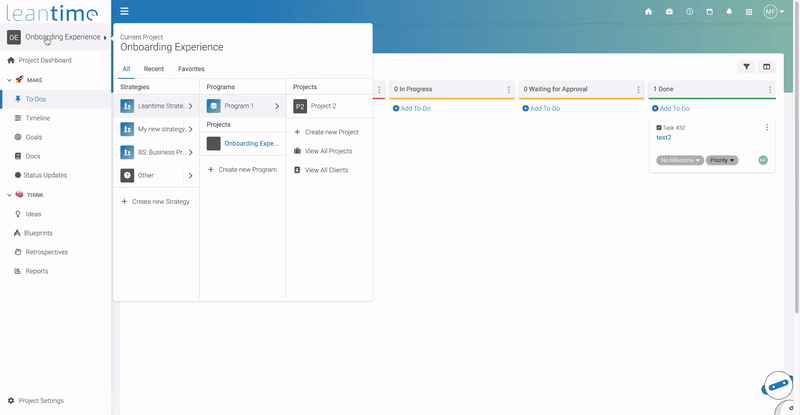
Task: Open the app grid icon
Action: click(748, 12)
